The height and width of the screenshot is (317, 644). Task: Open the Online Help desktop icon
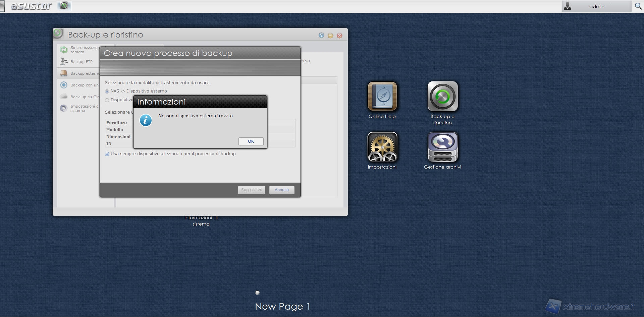(x=382, y=97)
